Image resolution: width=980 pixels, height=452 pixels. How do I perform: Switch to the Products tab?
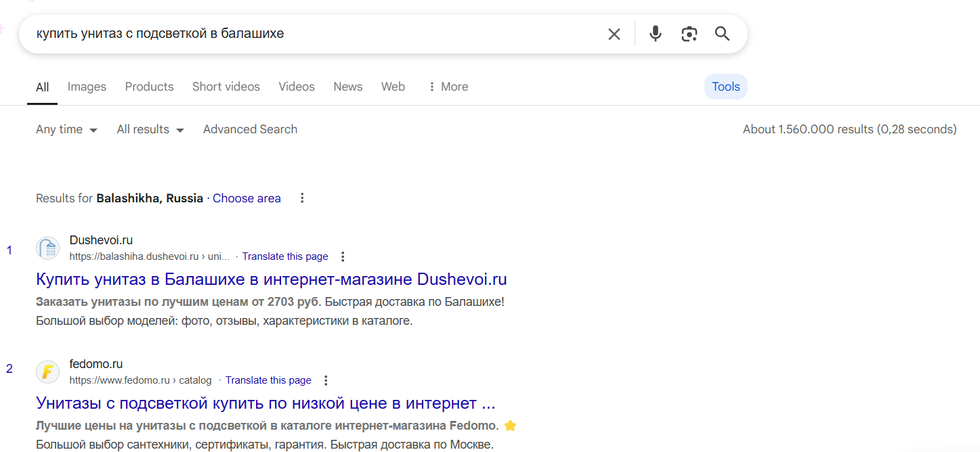tap(149, 87)
